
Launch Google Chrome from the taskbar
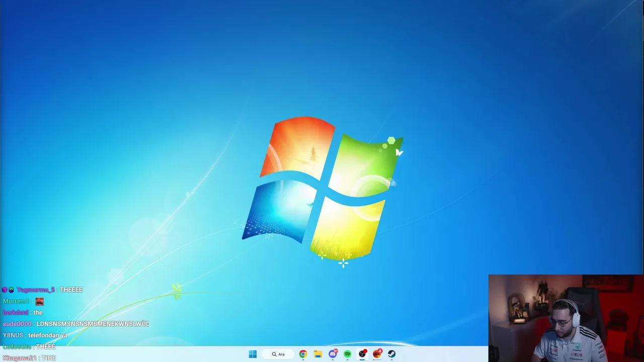(x=303, y=354)
